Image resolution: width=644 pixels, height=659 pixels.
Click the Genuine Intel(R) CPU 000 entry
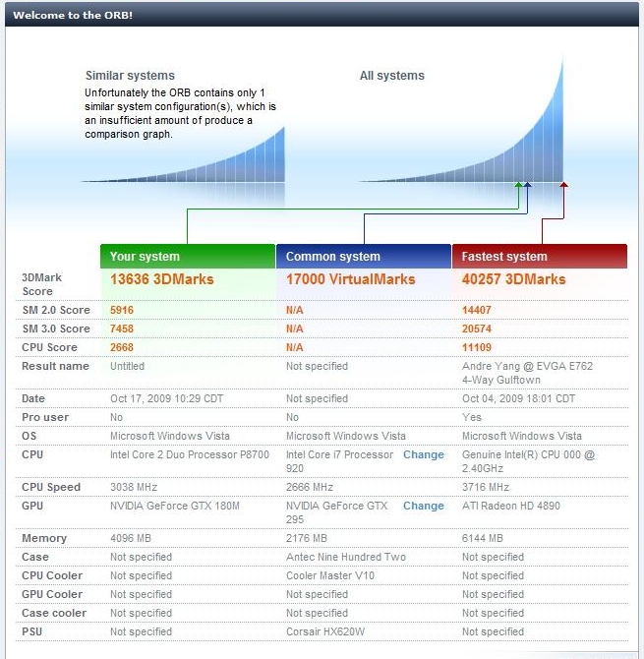pyautogui.click(x=529, y=461)
